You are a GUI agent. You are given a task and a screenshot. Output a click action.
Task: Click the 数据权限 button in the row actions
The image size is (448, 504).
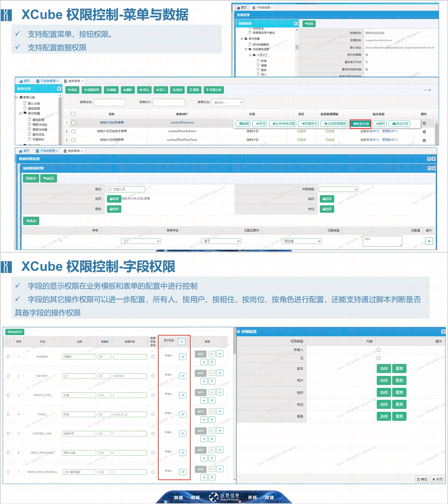[361, 124]
